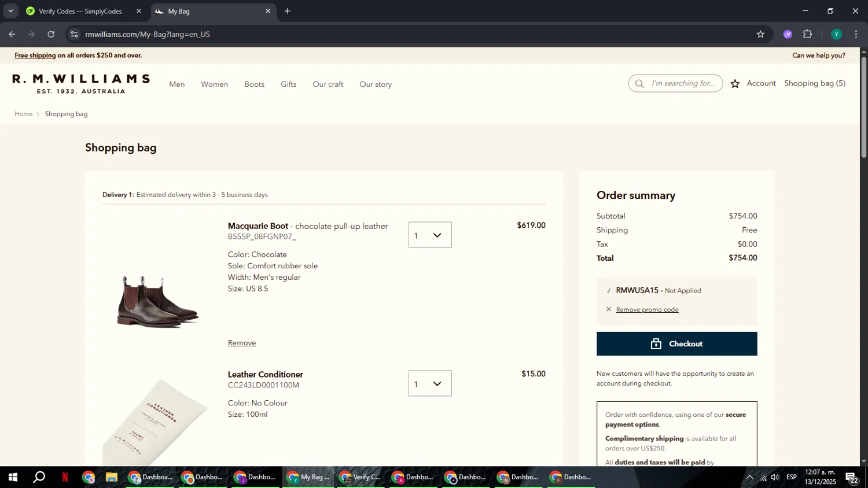Image resolution: width=868 pixels, height=488 pixels.
Task: Open the Our craft menu
Action: [328, 84]
